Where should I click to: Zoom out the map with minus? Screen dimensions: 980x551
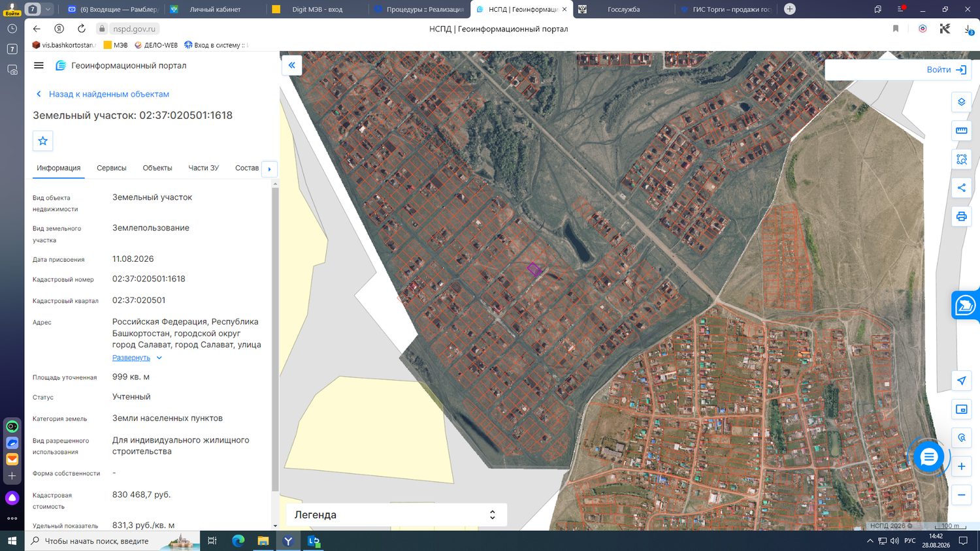tap(961, 495)
